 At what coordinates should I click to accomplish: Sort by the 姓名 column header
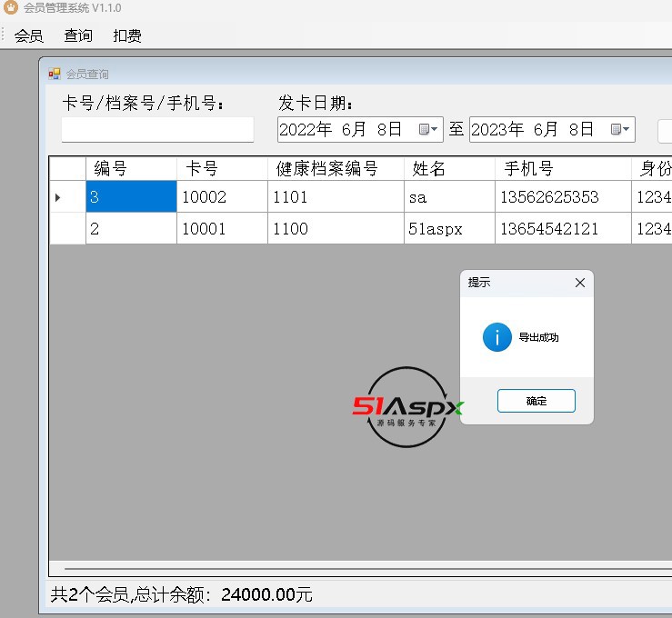point(449,168)
